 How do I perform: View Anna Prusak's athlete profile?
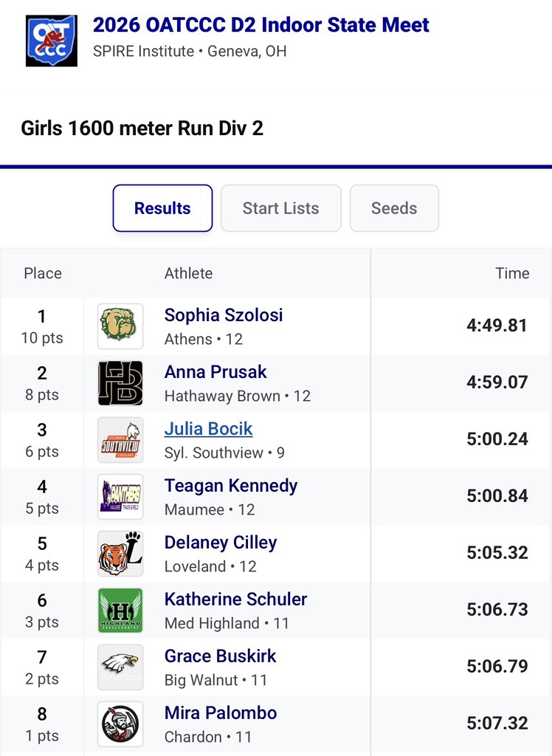pos(215,372)
